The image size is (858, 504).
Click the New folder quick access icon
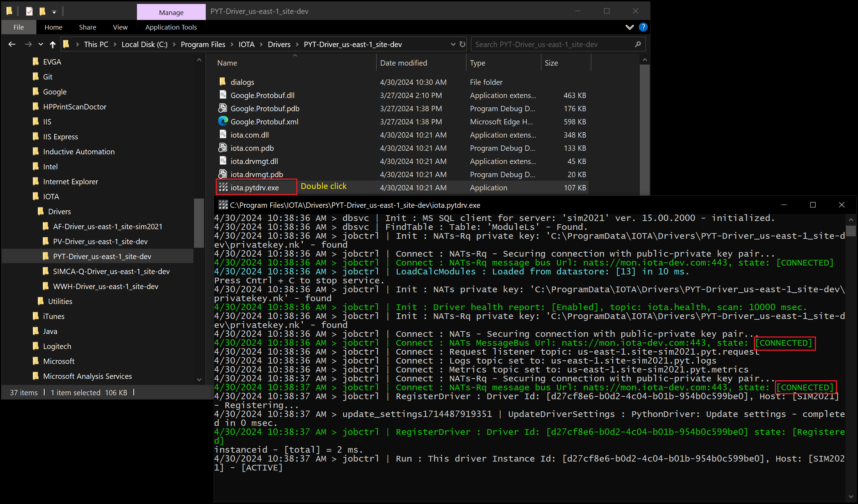[42, 11]
